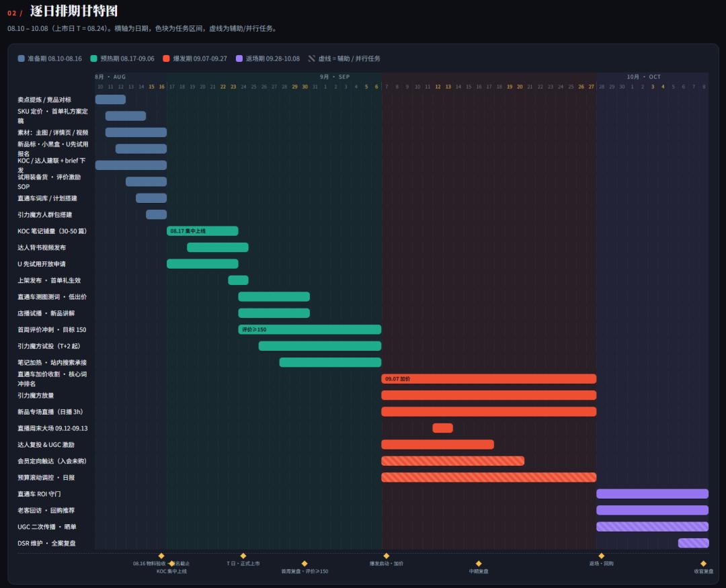This screenshot has height=588, width=726.
Task: Select the striped 会员定向触达 bar
Action: coord(453,461)
